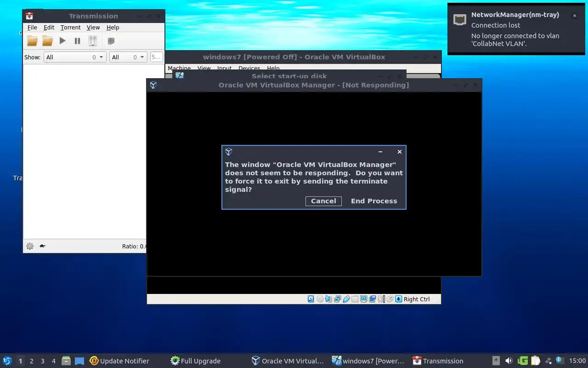
Task: Toggle the turtle alternative speed limits
Action: point(42,246)
